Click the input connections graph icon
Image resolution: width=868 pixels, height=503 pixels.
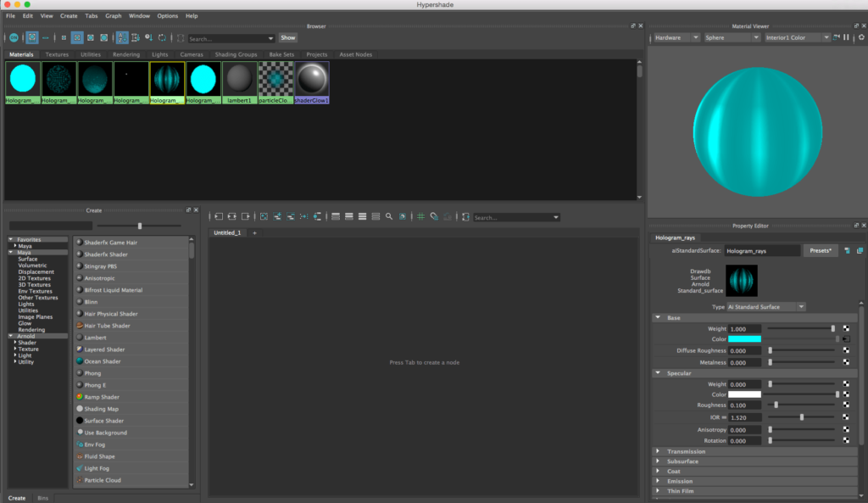tap(220, 216)
